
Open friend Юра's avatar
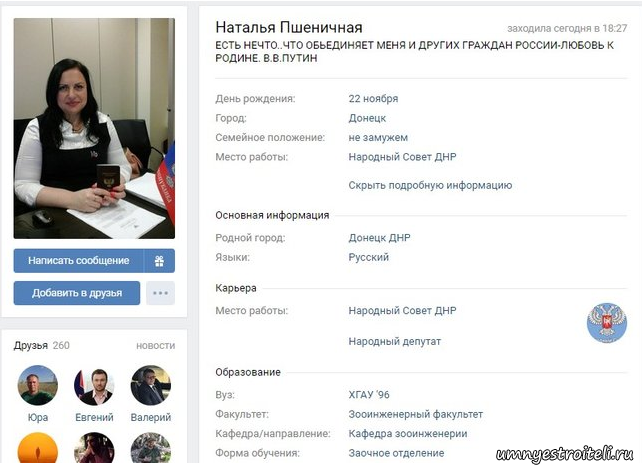tap(38, 385)
